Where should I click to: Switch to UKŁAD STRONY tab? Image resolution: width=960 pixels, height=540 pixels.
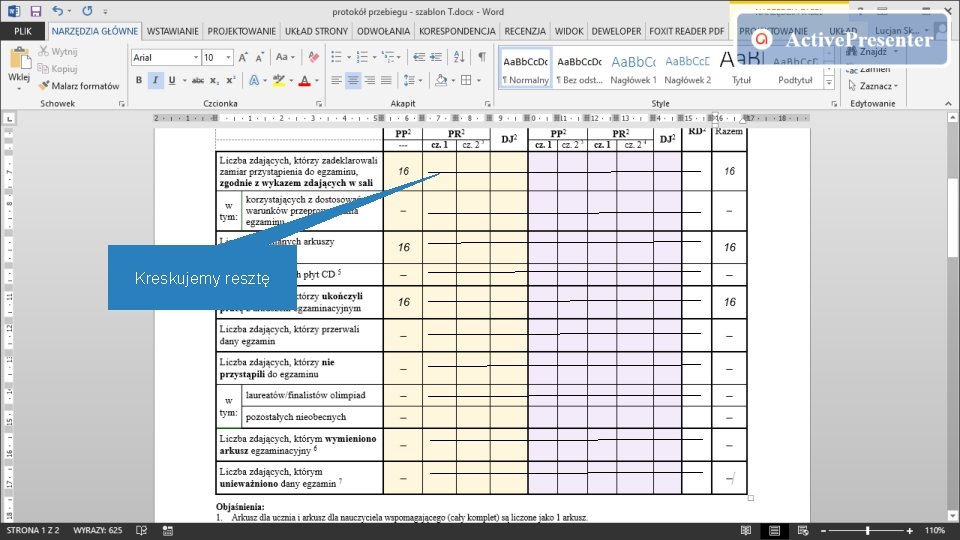click(317, 31)
